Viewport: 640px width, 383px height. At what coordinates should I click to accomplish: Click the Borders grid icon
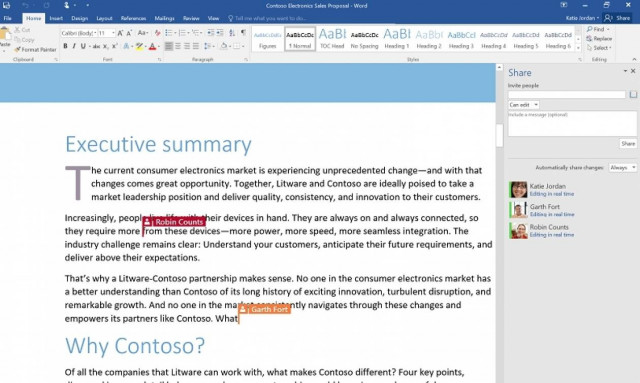tap(238, 47)
